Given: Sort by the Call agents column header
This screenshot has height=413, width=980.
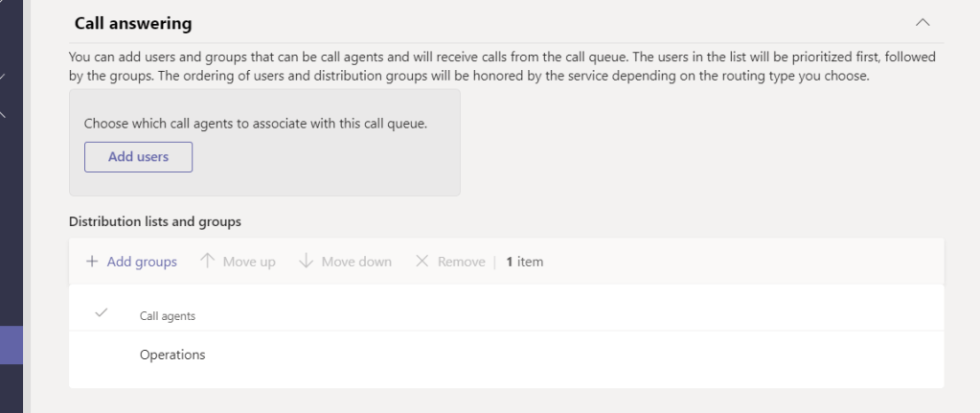Looking at the screenshot, I should pyautogui.click(x=168, y=316).
